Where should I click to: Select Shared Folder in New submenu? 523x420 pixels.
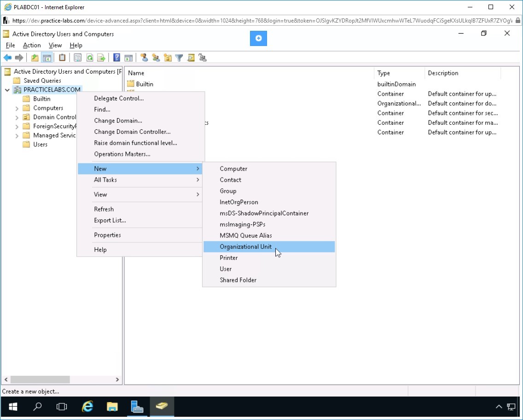pyautogui.click(x=269, y=280)
